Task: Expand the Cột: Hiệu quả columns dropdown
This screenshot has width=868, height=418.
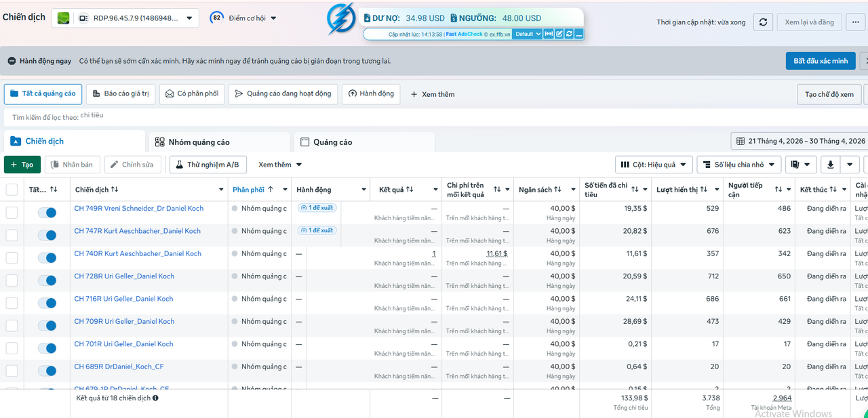Action: 654,165
